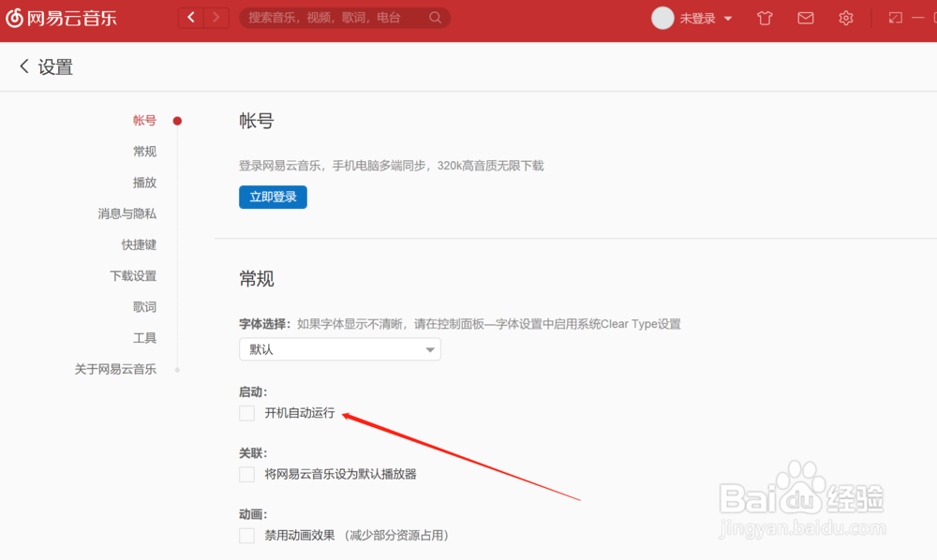Select 关于网易云音乐 section

click(x=115, y=369)
